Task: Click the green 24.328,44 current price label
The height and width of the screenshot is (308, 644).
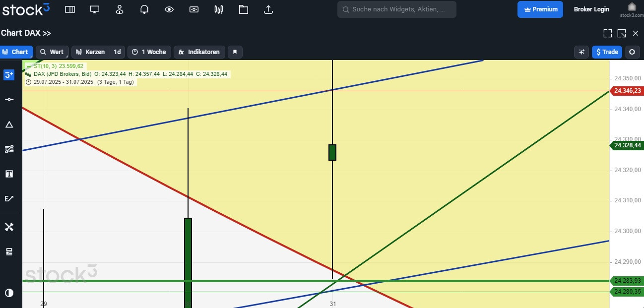Action: point(626,145)
